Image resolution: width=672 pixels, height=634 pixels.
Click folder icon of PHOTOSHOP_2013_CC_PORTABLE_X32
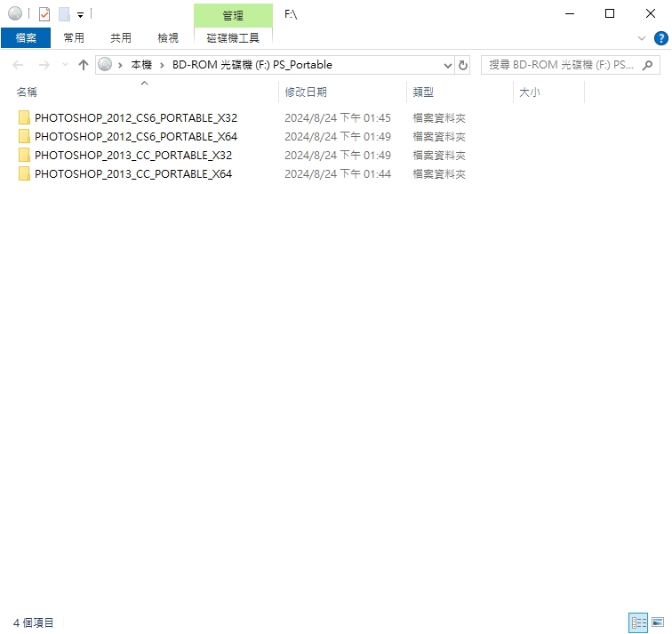(24, 155)
